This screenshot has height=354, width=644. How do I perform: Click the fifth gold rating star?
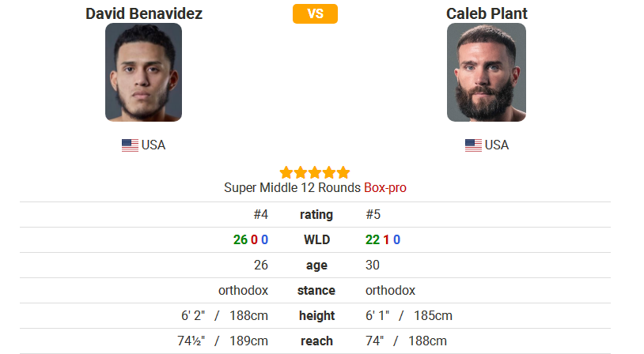[343, 173]
